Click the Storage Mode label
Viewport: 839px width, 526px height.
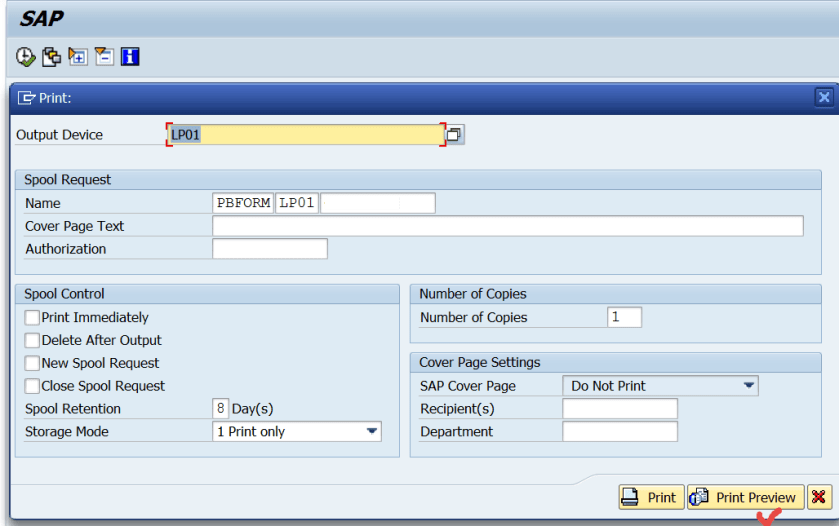[x=67, y=431]
